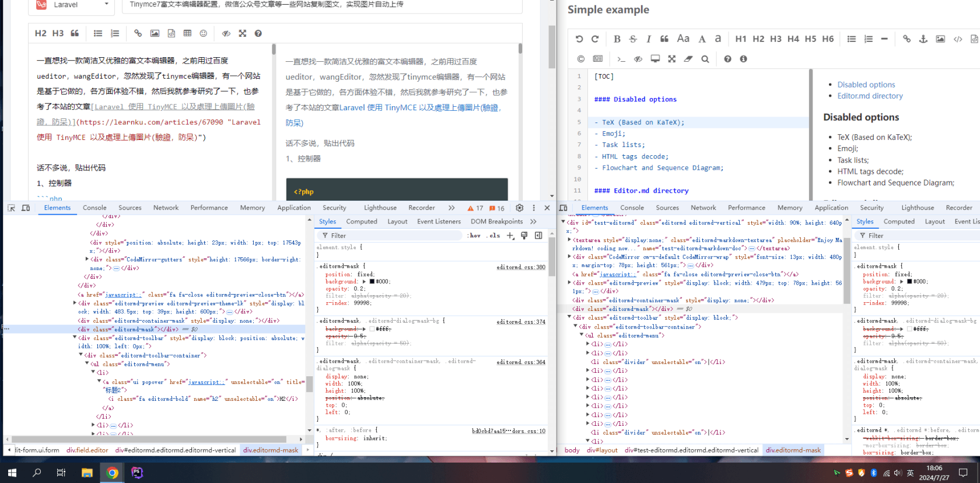Open Laravel category dropdown

(x=73, y=5)
